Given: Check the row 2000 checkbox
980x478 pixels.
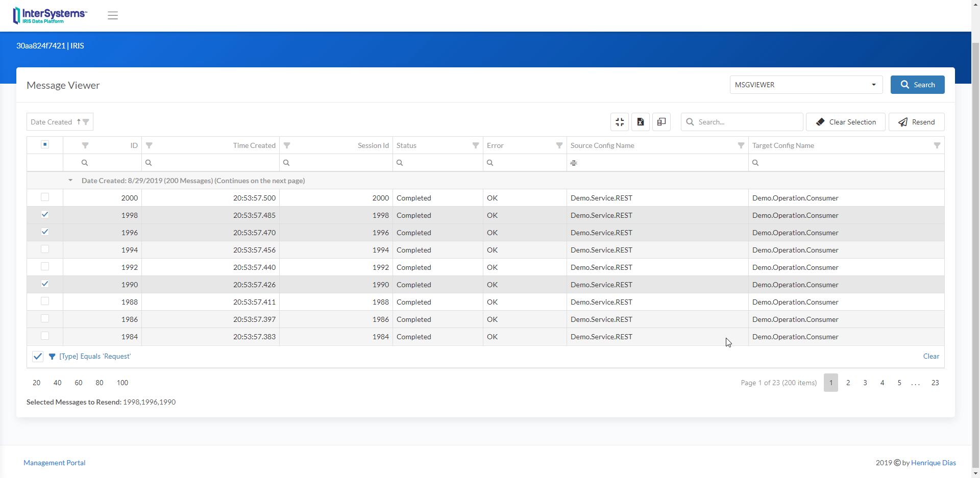Looking at the screenshot, I should tap(45, 197).
